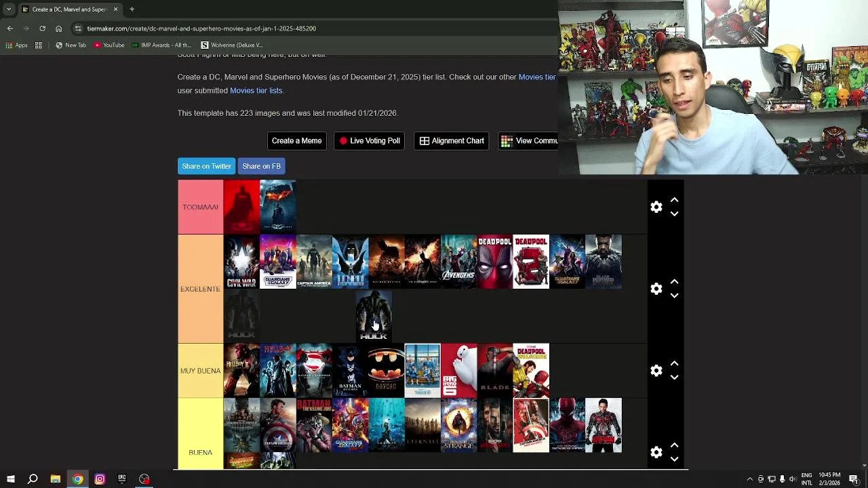This screenshot has height=488, width=868.
Task: Open the tab groups grid icon in bookmarks bar
Action: pos(39,45)
